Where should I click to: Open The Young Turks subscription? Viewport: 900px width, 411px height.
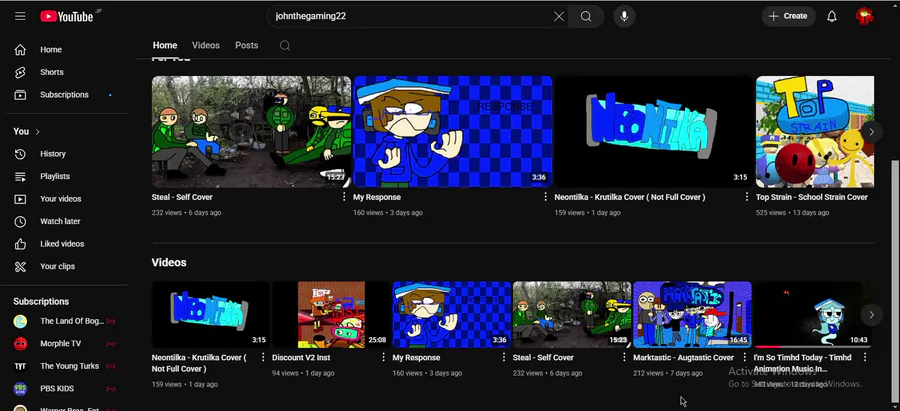64,366
